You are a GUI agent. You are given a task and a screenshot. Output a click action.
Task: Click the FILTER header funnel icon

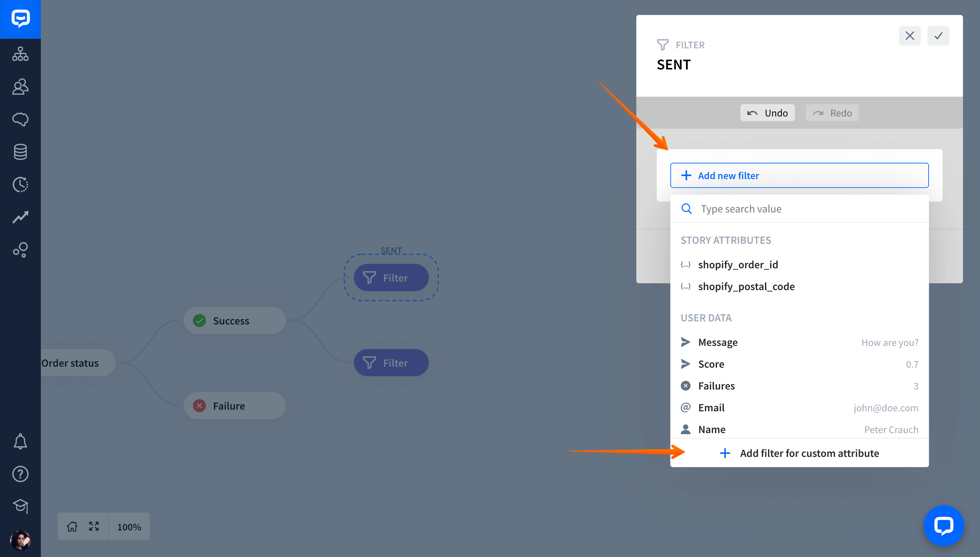point(663,45)
